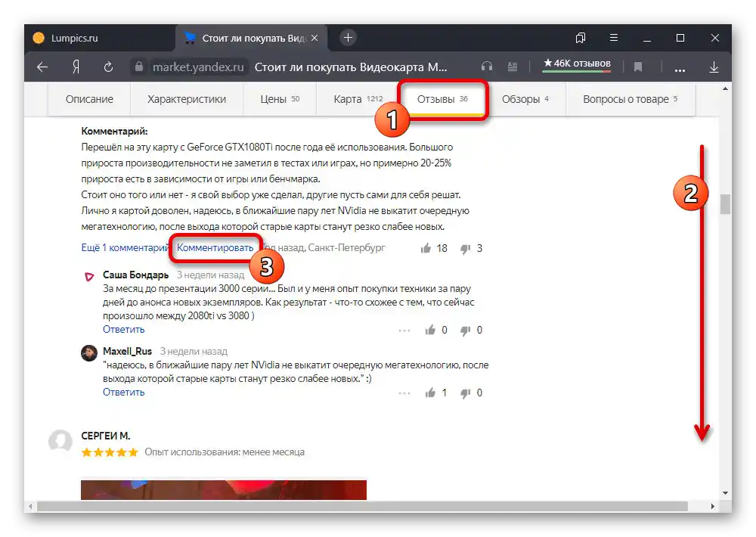This screenshot has width=756, height=537.
Task: Click the horizontal scrollbar left arrow
Action: (x=30, y=506)
